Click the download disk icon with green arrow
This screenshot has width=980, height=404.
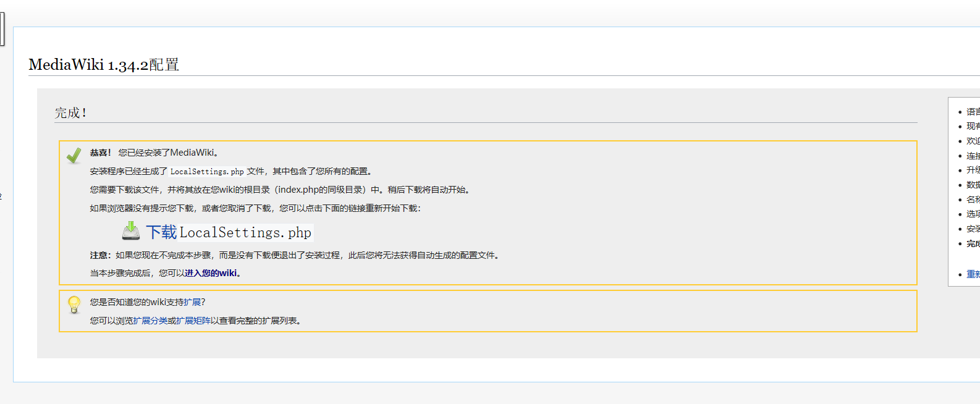(x=130, y=231)
